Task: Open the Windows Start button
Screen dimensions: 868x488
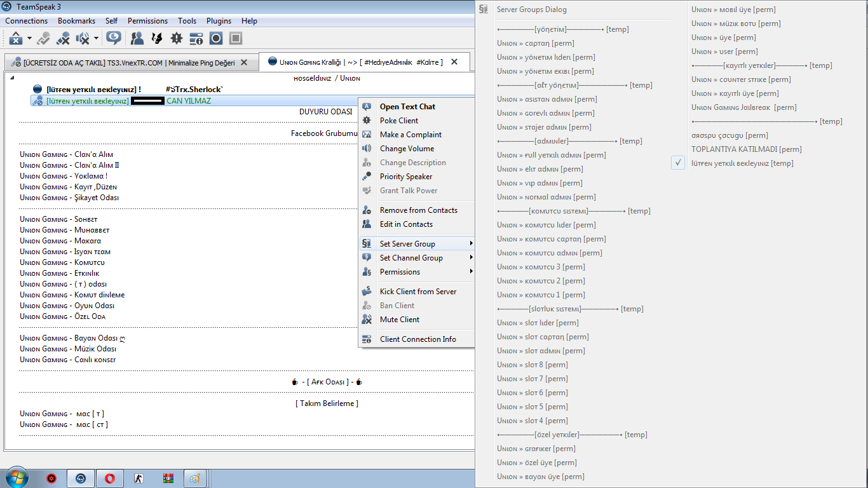Action: (x=16, y=478)
